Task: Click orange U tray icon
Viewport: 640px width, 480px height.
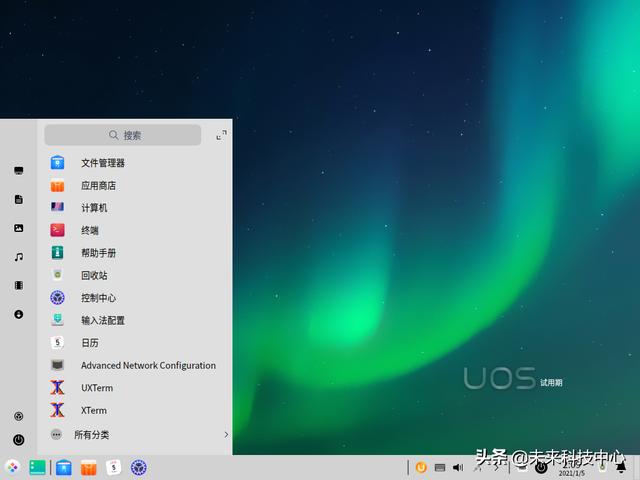Action: point(421,467)
